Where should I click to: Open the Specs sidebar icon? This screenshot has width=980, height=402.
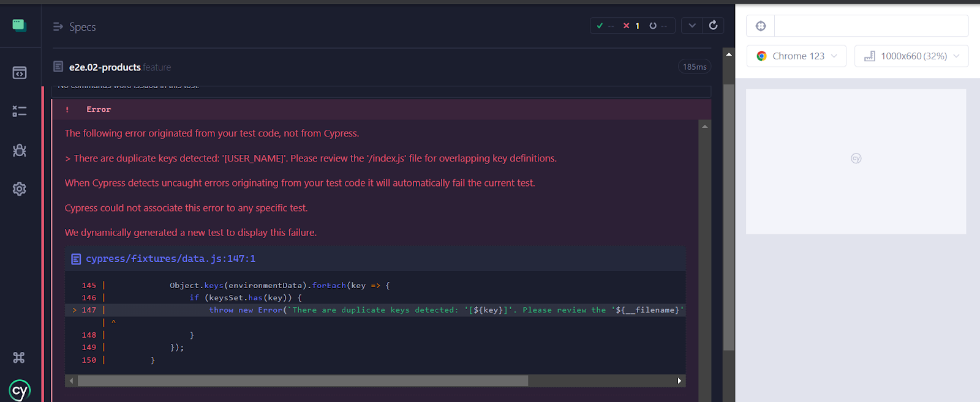(20, 73)
